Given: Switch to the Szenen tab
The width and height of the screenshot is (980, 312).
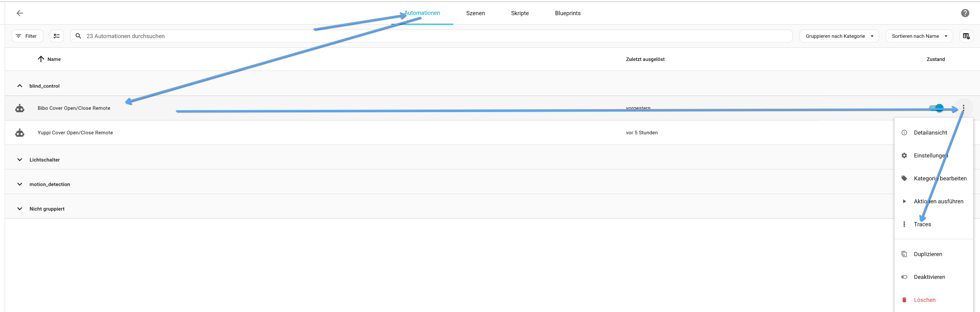Looking at the screenshot, I should 475,13.
